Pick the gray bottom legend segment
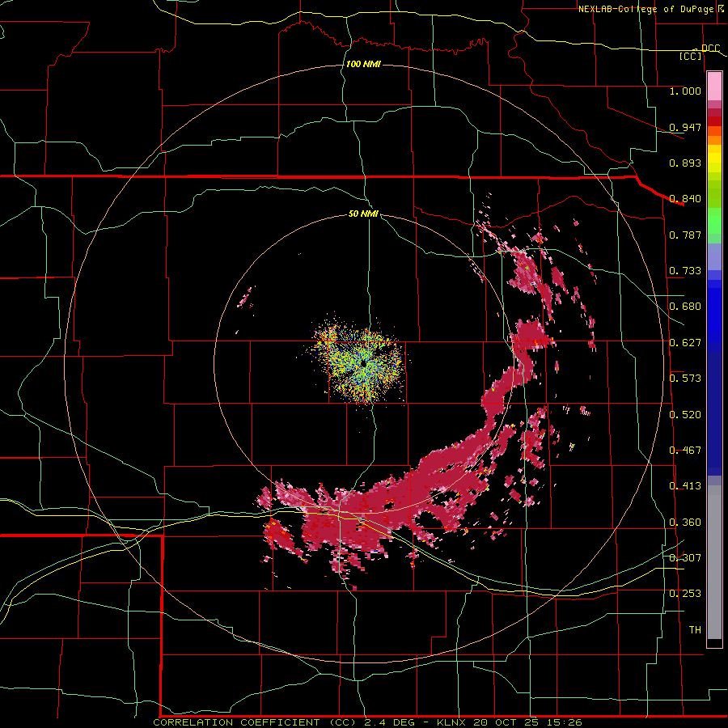The image size is (728, 728). (714, 562)
